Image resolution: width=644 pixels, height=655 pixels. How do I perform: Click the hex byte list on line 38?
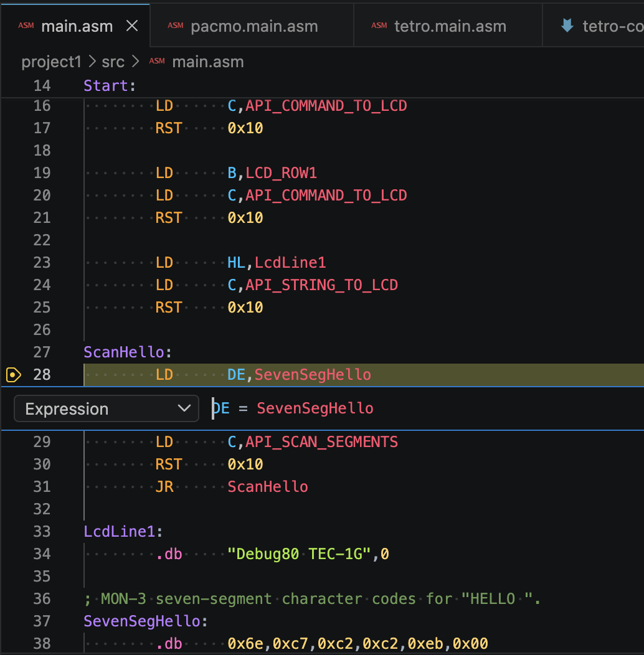point(358,644)
